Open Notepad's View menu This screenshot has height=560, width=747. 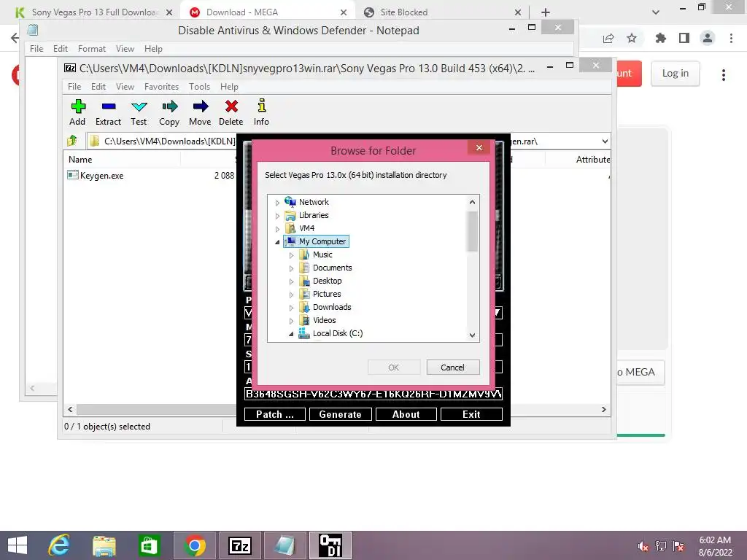[x=125, y=49]
